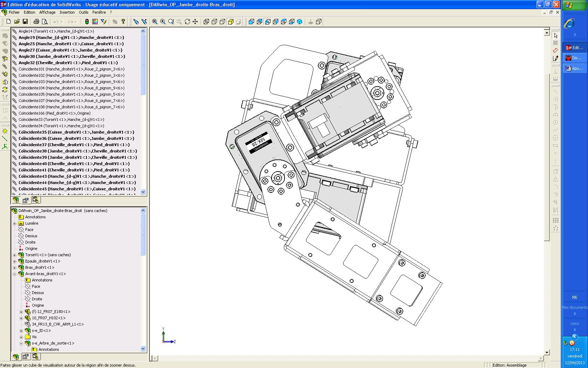
Task: Open the épu... Word taskbar button
Action: click(574, 68)
